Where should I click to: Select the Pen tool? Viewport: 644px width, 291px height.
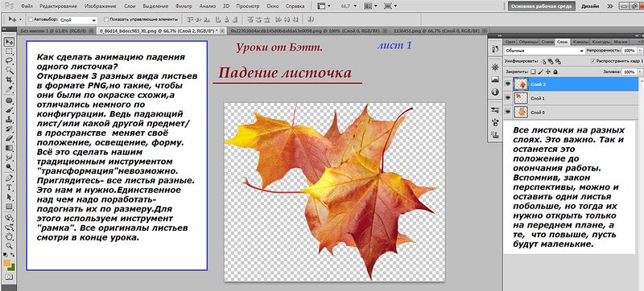click(9, 178)
